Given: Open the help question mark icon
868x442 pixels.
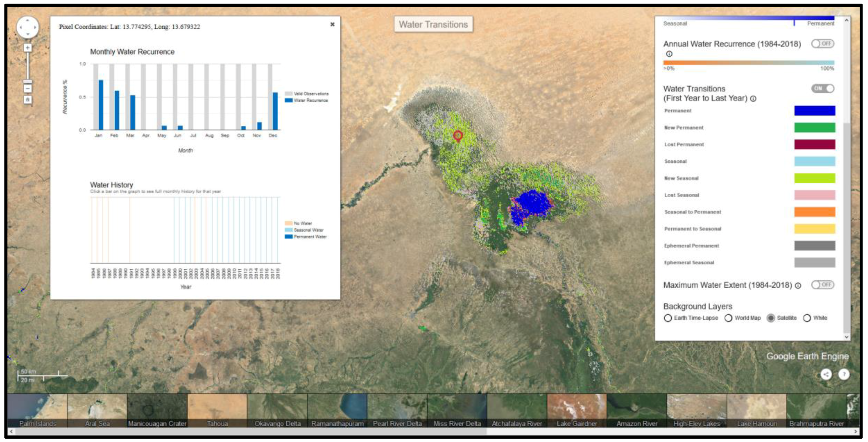Looking at the screenshot, I should click(x=844, y=374).
